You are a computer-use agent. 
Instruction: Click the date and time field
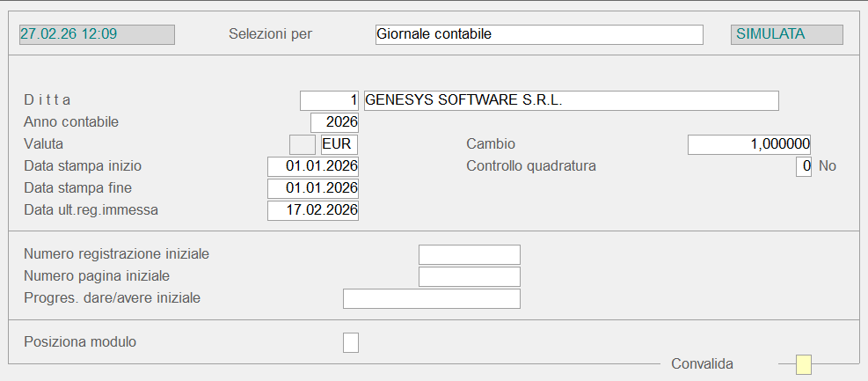point(97,34)
